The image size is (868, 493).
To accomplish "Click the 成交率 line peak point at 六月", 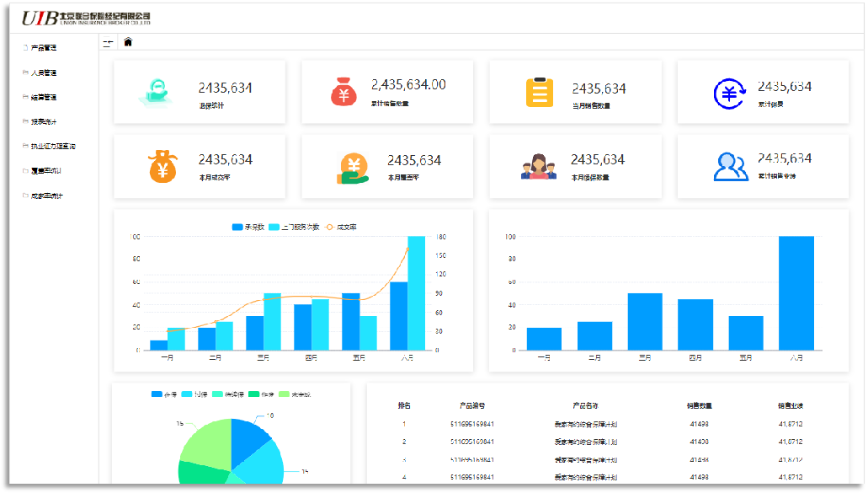I will pyautogui.click(x=408, y=249).
